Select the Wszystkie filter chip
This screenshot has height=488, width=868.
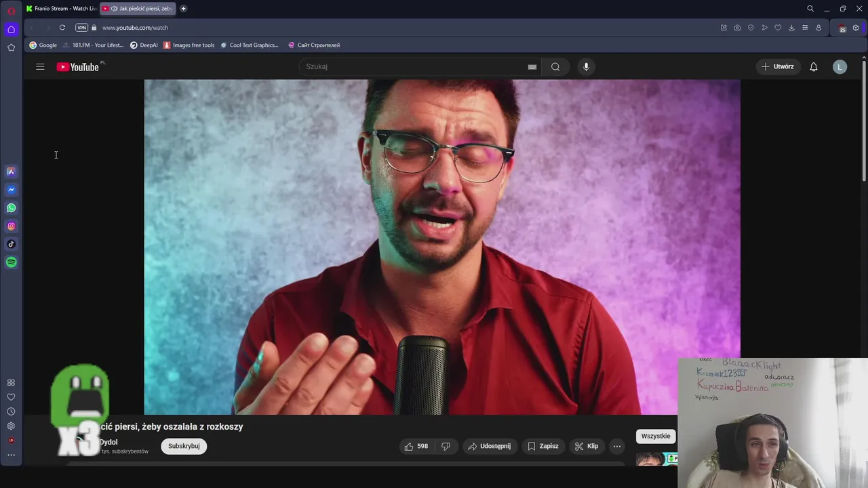[x=655, y=436]
